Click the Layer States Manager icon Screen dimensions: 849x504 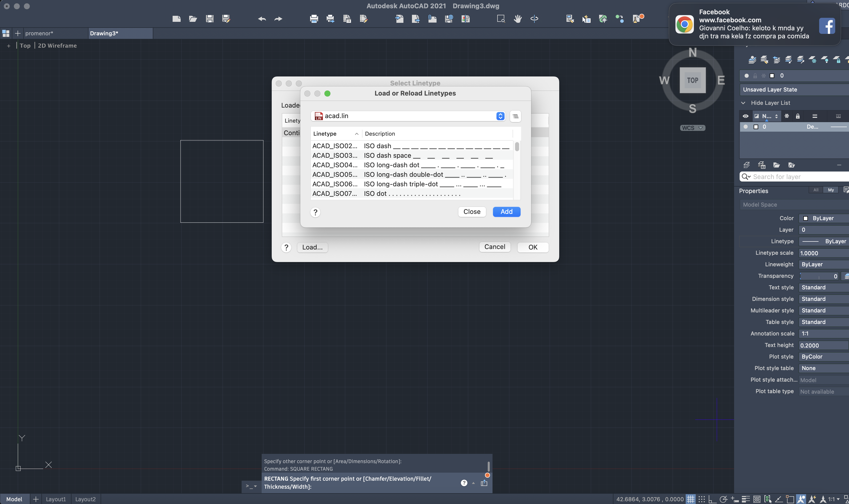[762, 165]
